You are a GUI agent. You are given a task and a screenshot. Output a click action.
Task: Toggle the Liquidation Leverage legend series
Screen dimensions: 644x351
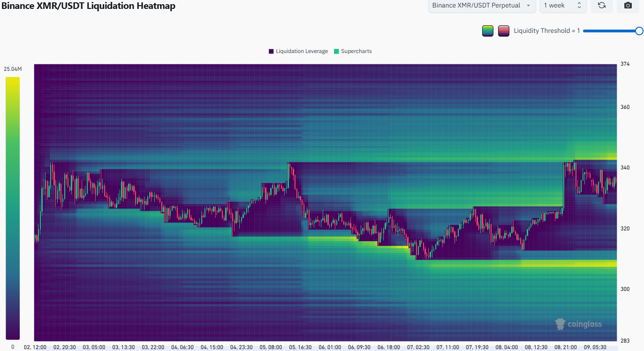coord(302,51)
